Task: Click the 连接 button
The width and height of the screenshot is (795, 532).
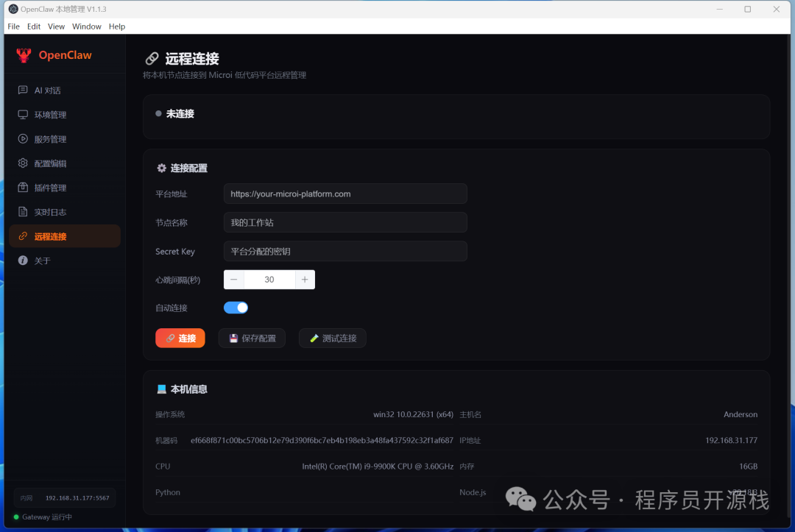Action: (x=180, y=338)
